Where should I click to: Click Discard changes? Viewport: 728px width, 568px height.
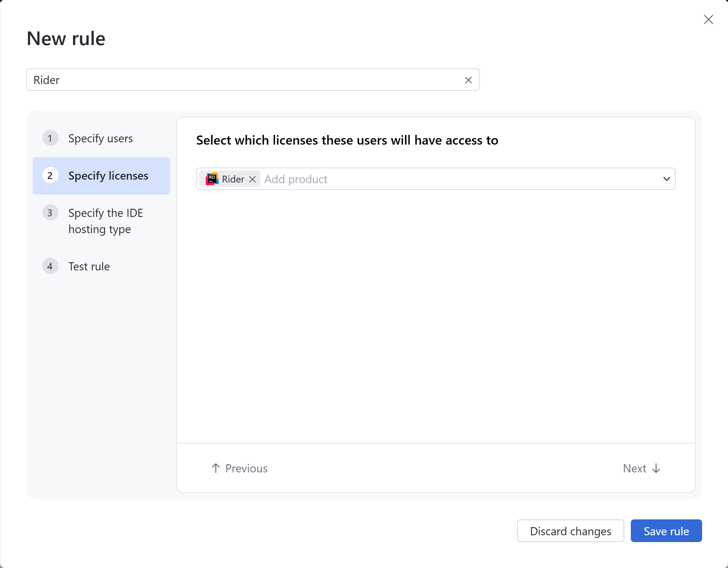(x=570, y=531)
